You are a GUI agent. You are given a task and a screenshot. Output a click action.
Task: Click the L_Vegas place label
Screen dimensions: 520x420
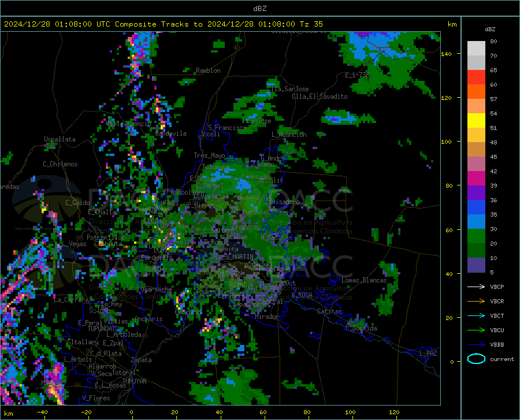click(74, 244)
